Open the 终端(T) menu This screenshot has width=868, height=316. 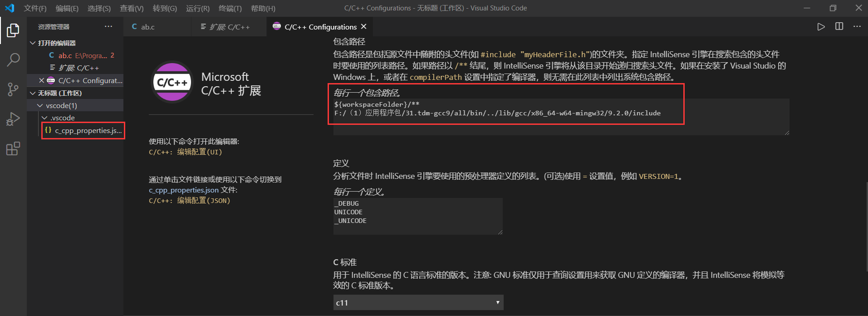point(230,8)
